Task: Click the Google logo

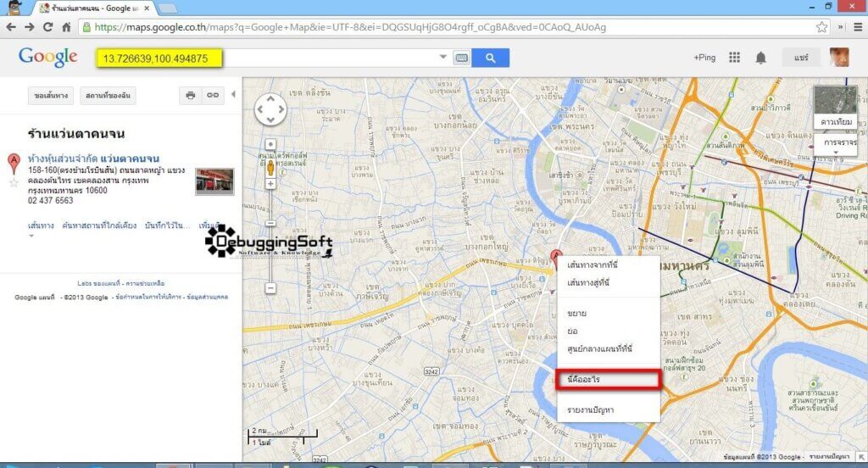Action: click(x=48, y=57)
